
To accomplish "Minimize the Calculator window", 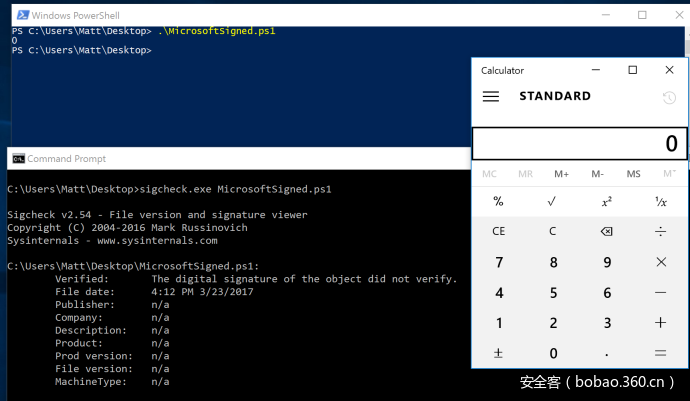I will point(596,70).
